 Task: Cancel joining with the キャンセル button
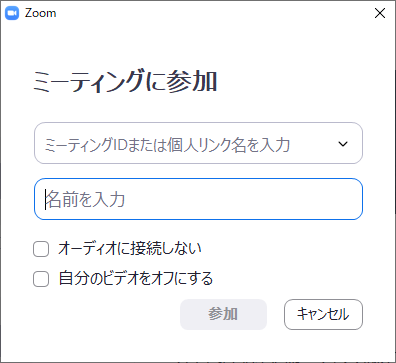pos(323,314)
